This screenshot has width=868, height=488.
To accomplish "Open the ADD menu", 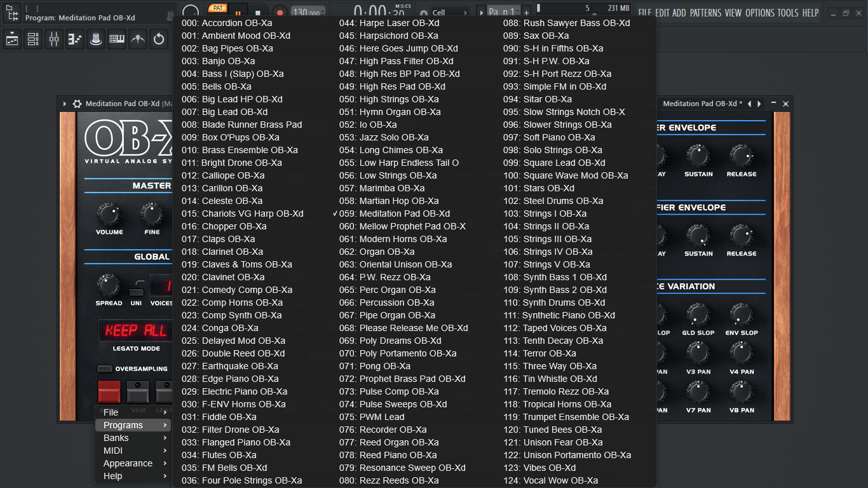I will click(x=679, y=13).
